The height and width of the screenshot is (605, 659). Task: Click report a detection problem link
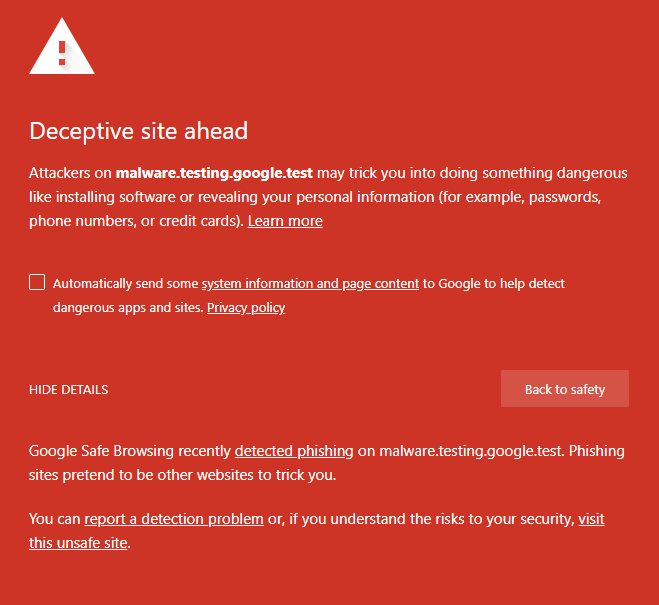[x=174, y=519]
